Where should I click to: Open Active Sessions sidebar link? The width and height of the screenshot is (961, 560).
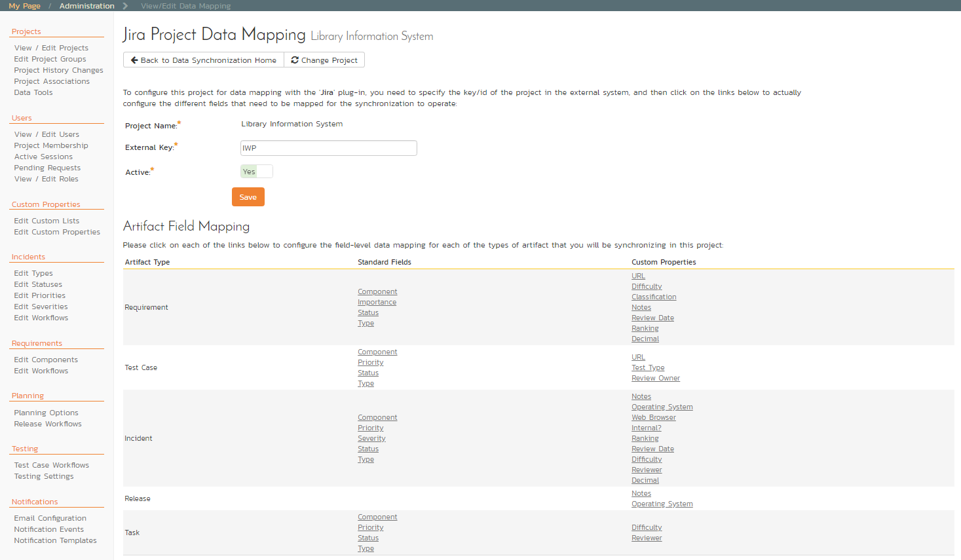tap(43, 157)
